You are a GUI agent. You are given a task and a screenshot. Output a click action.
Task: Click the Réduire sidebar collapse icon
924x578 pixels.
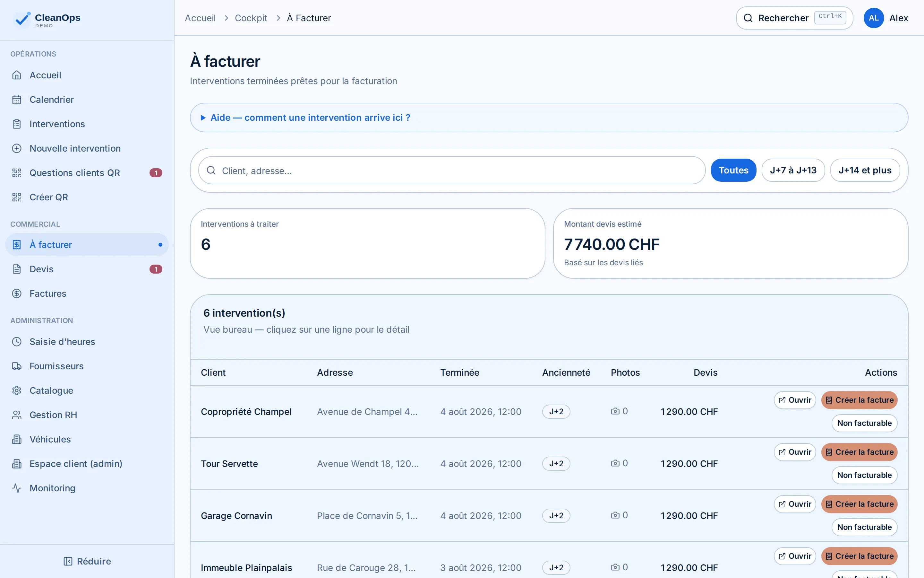tap(68, 561)
